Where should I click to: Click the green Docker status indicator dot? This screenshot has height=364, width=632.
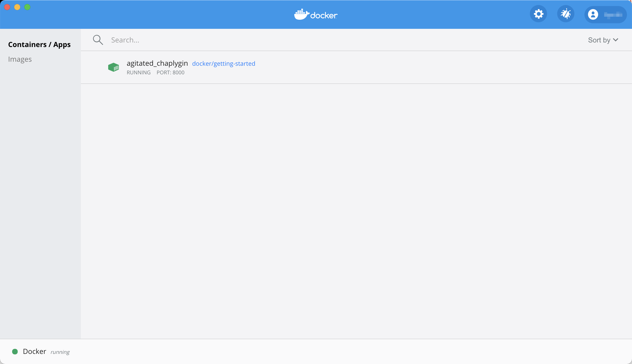tap(15, 352)
